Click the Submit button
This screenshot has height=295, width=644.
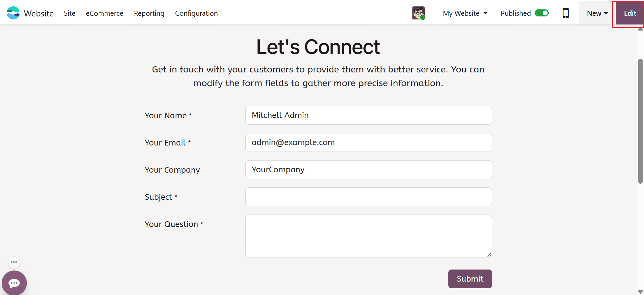coord(469,279)
